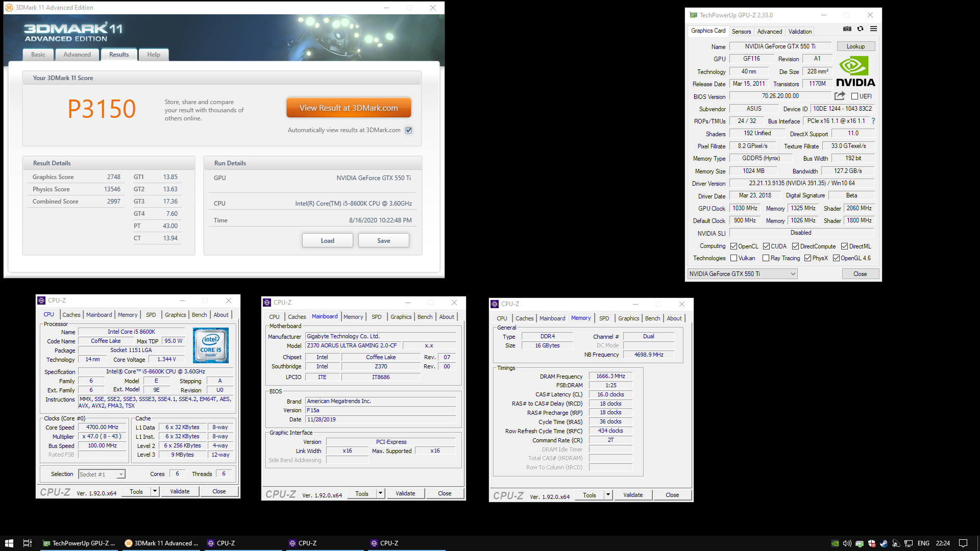Screen dimensions: 980x551
Task: Expand Tools arrow in CPU-Z Mainboard window
Action: (x=380, y=493)
